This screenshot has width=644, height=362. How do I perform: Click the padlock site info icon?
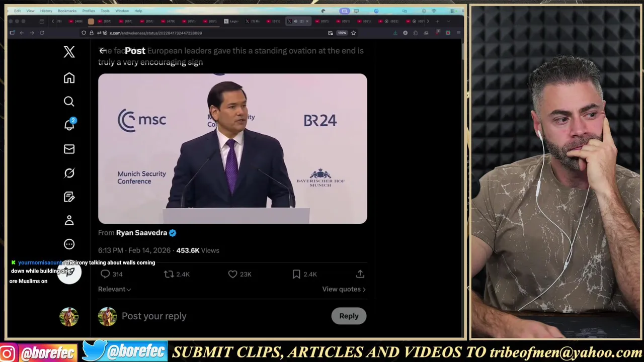[91, 33]
